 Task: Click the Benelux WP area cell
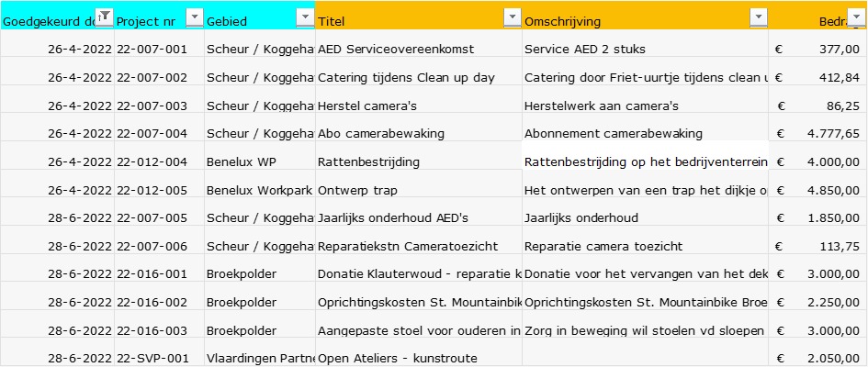(x=260, y=161)
